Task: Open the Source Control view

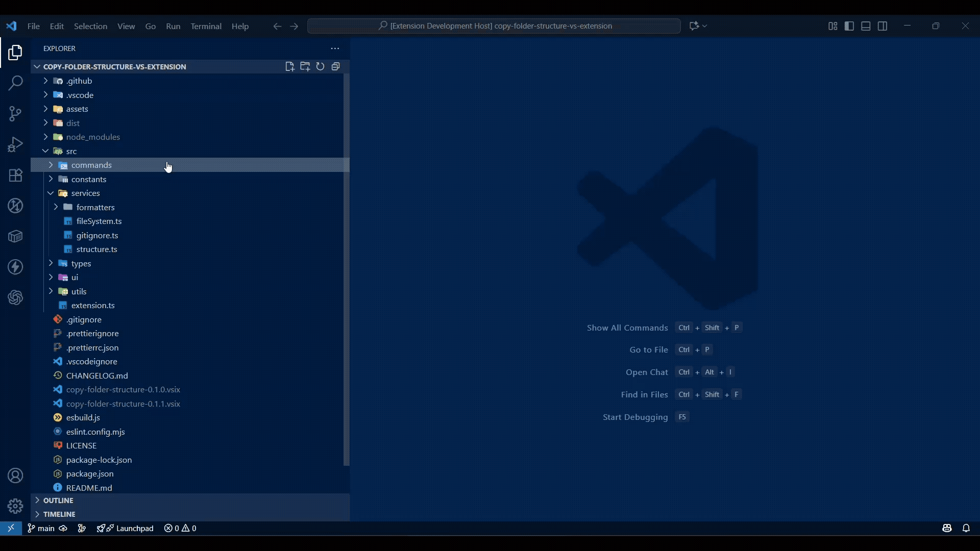Action: pyautogui.click(x=15, y=114)
